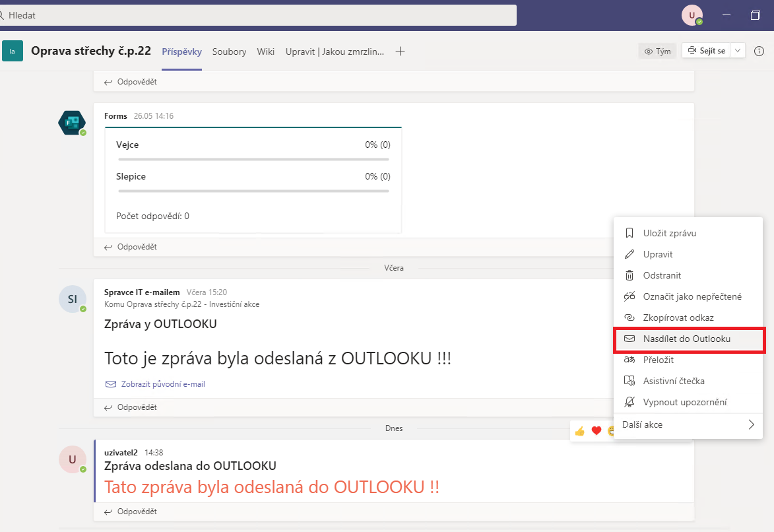Open the Wiki tab
Image resolution: width=774 pixels, height=532 pixels.
pyautogui.click(x=265, y=51)
